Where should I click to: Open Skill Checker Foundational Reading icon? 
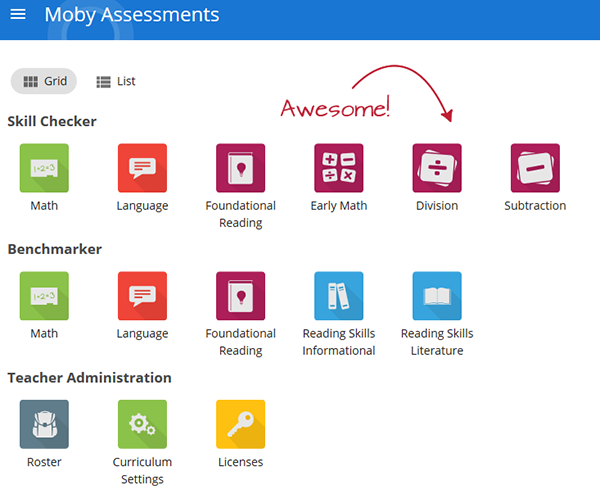pos(241,168)
